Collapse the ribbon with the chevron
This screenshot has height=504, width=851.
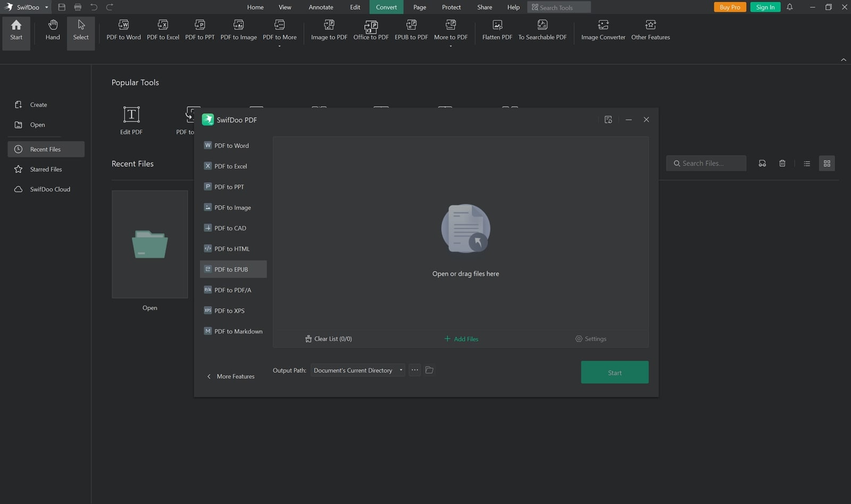tap(844, 60)
